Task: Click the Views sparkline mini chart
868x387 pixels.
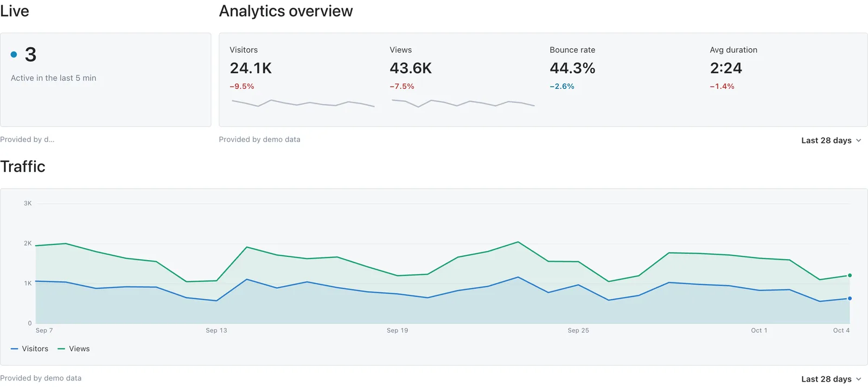Action: (x=463, y=103)
